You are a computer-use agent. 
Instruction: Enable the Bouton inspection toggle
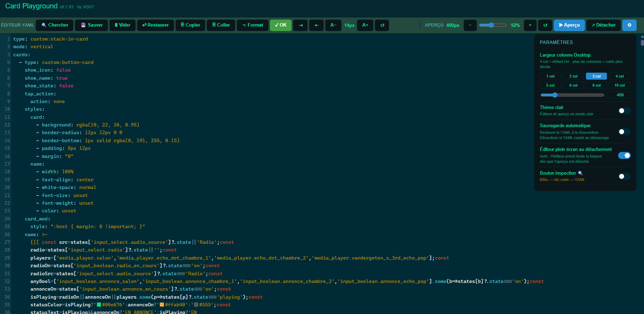624,176
